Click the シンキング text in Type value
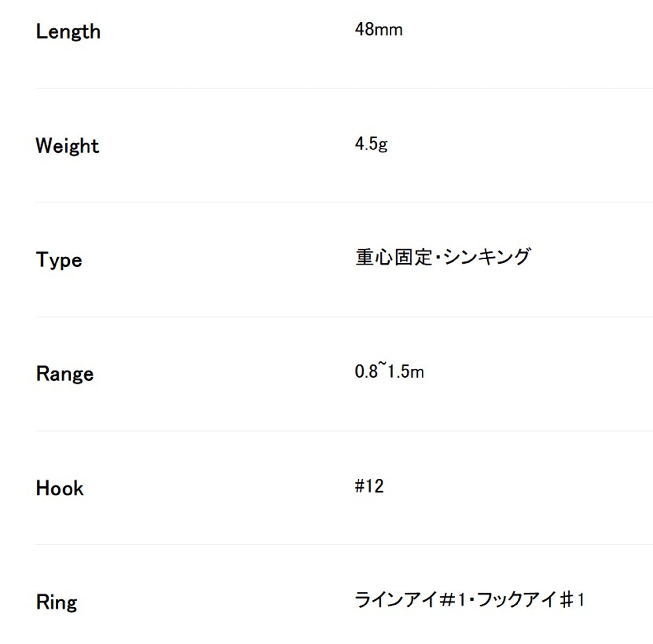Screen dimensions: 653x644 [487, 257]
